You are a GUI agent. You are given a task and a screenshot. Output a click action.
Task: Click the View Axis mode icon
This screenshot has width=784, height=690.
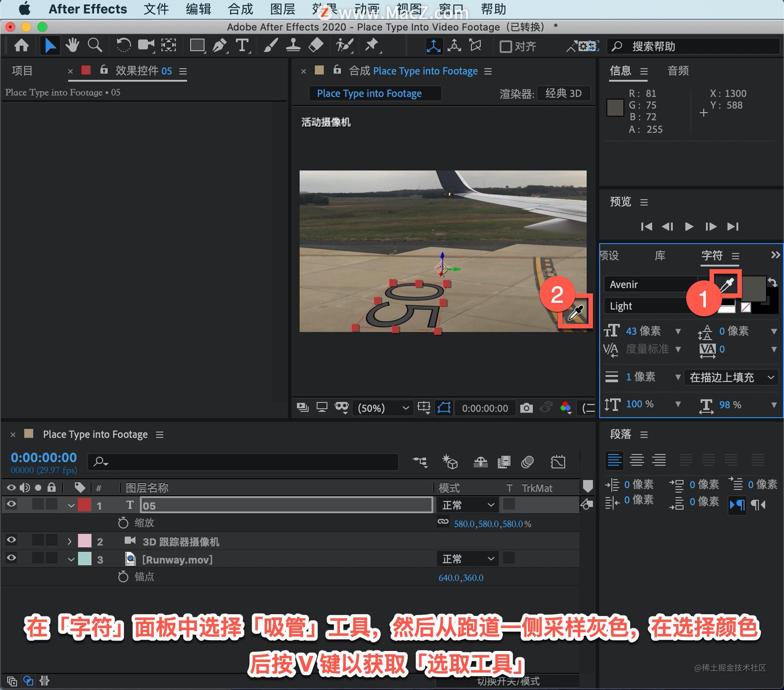click(x=475, y=46)
